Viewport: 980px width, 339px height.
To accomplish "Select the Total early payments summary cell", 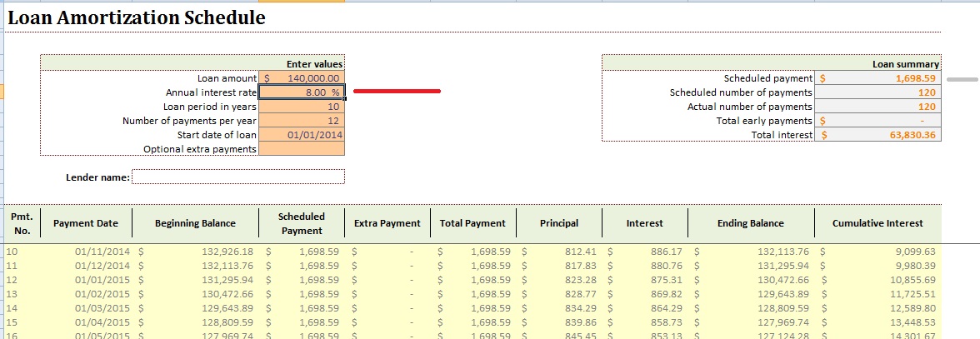I will (x=877, y=121).
